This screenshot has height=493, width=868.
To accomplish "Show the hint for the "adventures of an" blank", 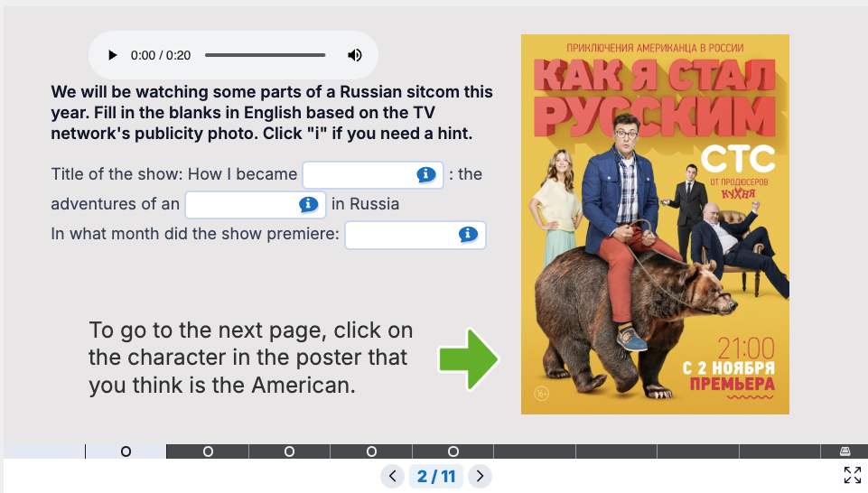I will (308, 205).
